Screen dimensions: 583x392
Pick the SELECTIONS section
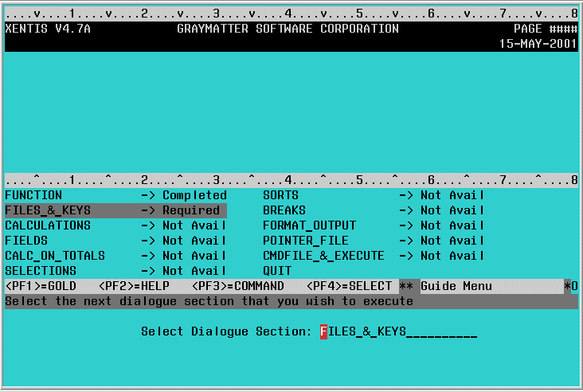(41, 271)
